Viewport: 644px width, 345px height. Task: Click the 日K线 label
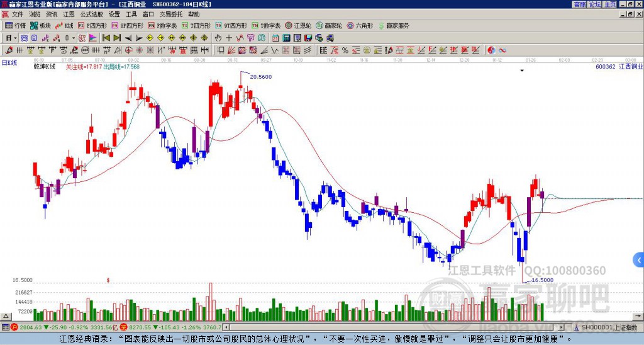point(9,62)
